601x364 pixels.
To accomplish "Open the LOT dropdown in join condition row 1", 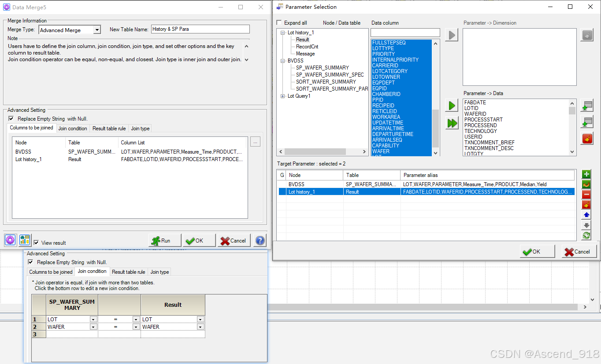I will click(93, 319).
